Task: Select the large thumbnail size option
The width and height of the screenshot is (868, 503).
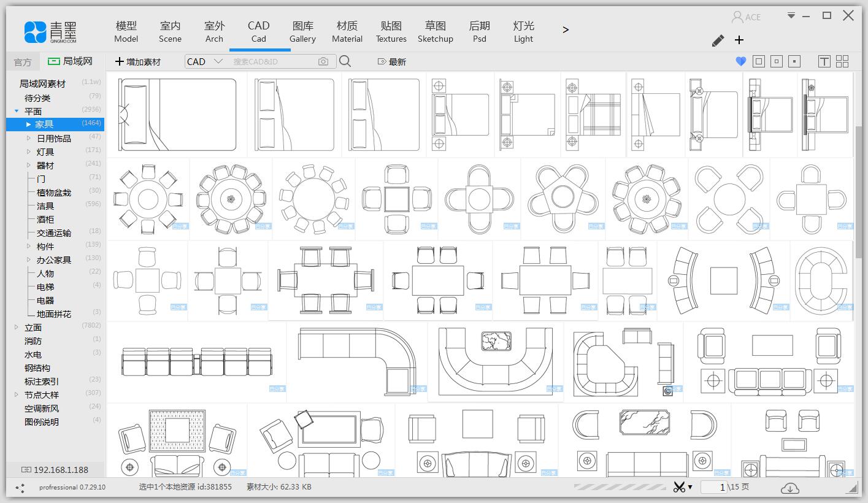Action: point(759,61)
